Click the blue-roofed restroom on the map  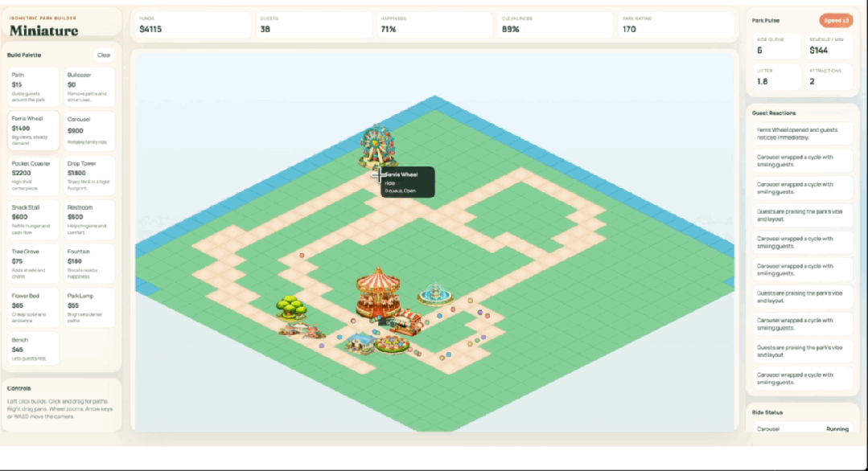click(360, 342)
